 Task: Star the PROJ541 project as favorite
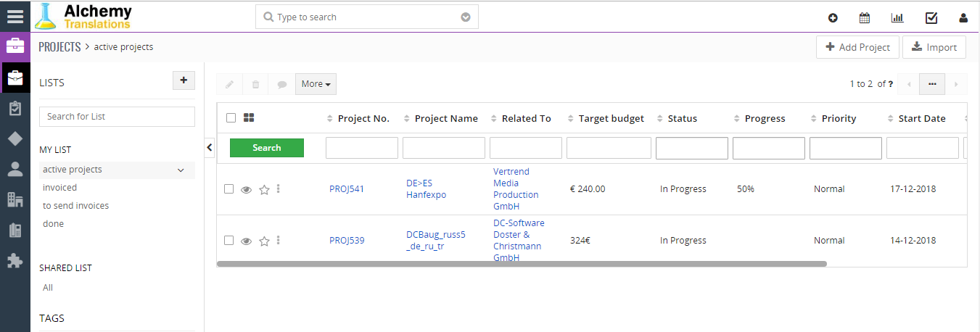point(264,190)
